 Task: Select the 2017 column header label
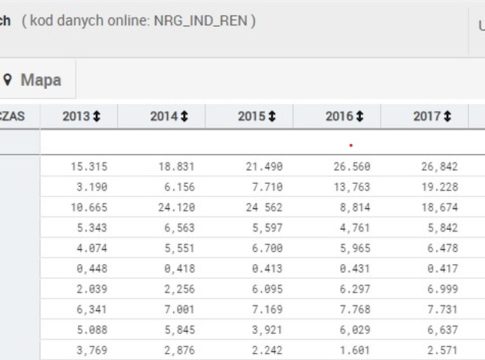[427, 116]
